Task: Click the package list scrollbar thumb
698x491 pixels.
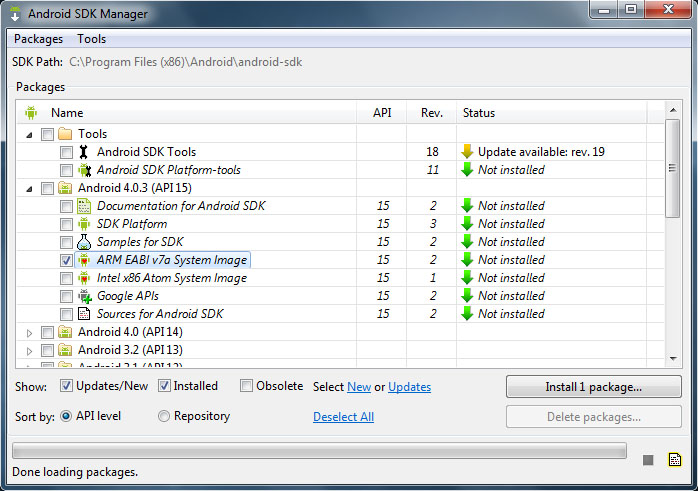Action: [673, 168]
